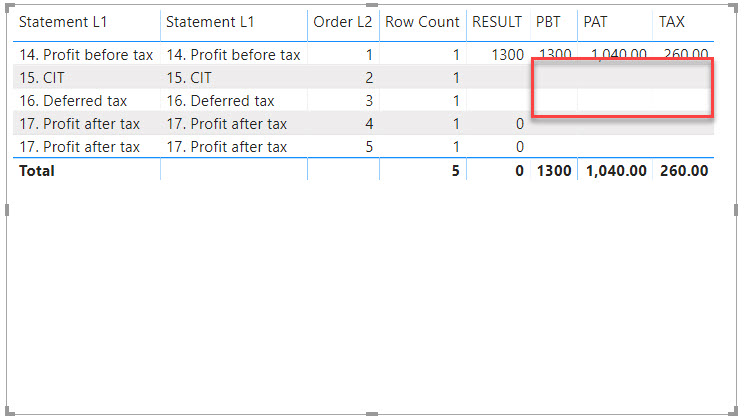Select leftmost '14. Profit before tax' cell

86,55
